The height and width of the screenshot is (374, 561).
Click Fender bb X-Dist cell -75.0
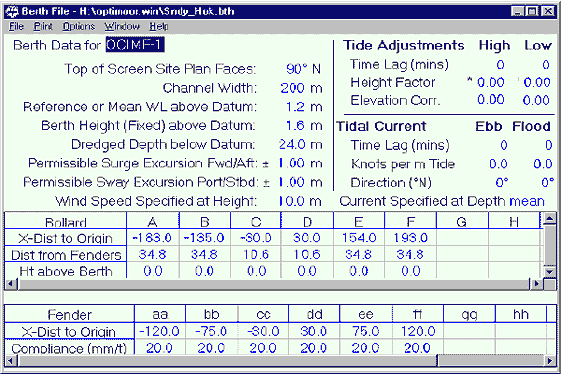click(211, 331)
